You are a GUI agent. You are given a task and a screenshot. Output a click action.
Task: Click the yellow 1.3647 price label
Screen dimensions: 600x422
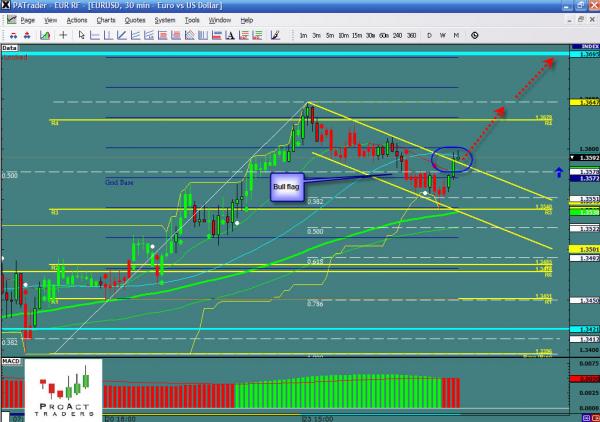(584, 103)
